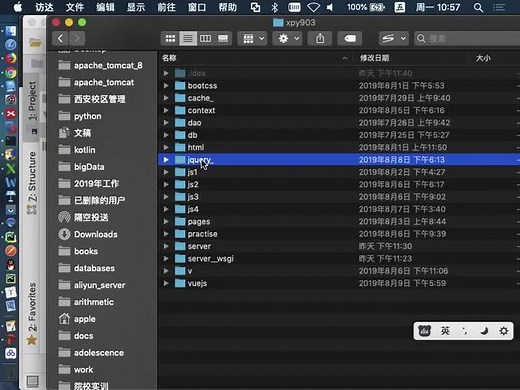The image size is (520, 390).
Task: Go back with the left arrow button
Action: click(x=60, y=39)
